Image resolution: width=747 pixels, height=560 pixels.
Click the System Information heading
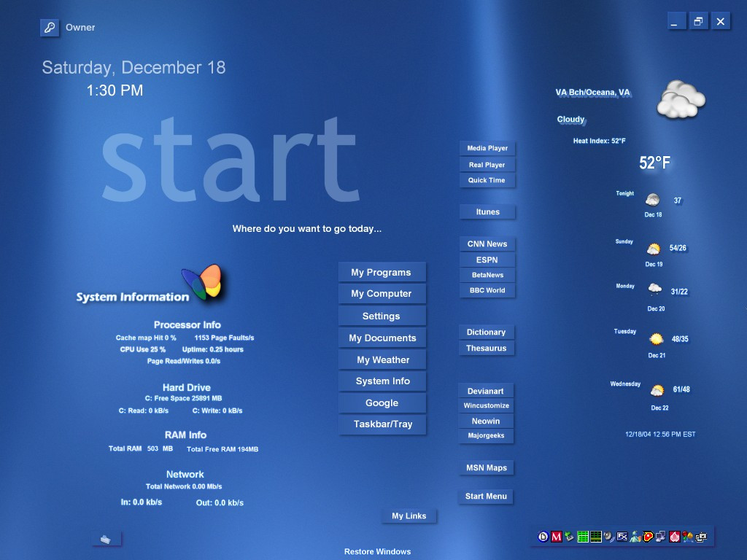pos(133,297)
